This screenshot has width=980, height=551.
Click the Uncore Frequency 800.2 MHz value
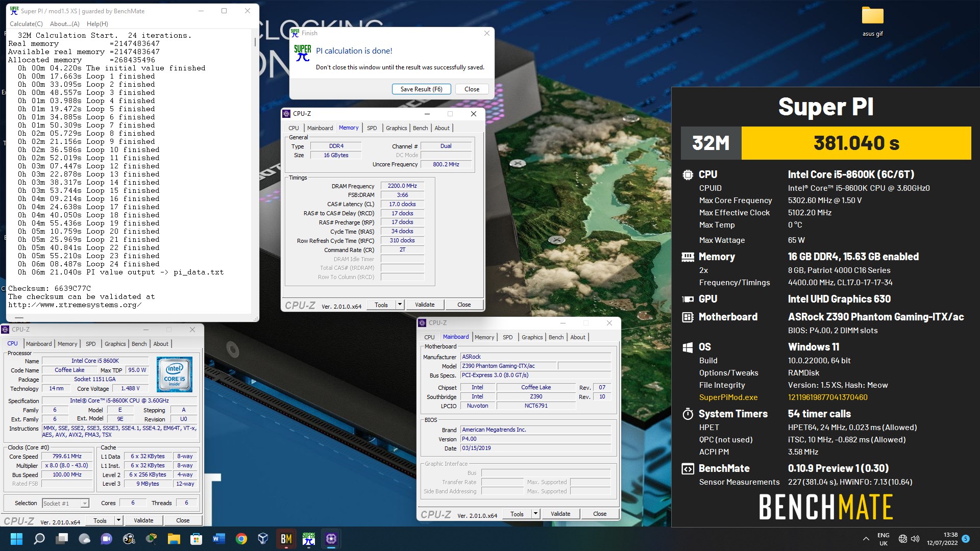(x=446, y=164)
